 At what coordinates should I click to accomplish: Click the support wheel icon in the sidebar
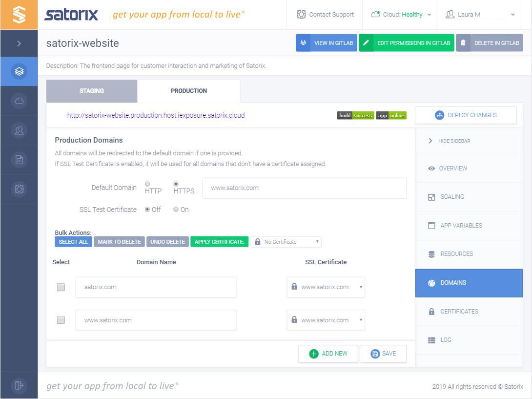[x=19, y=189]
